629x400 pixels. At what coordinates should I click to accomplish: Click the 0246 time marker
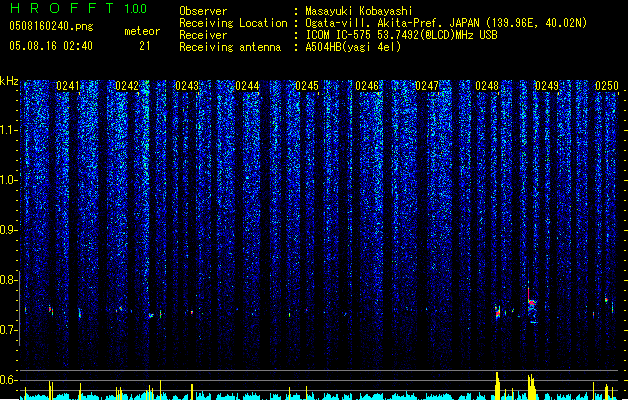pos(367,86)
